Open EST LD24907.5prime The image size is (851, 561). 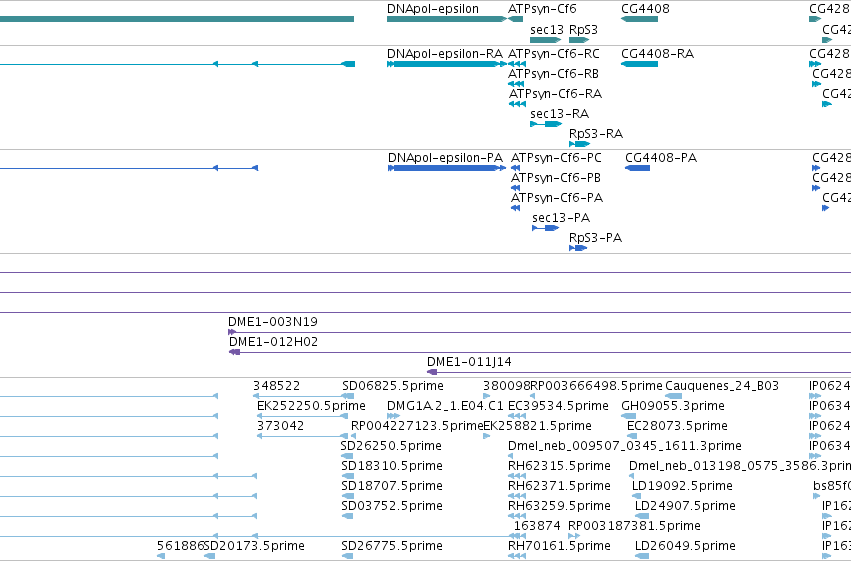click(685, 507)
